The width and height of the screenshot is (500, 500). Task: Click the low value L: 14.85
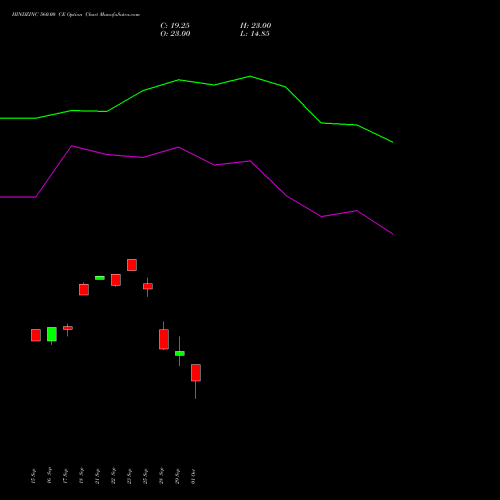point(255,34)
